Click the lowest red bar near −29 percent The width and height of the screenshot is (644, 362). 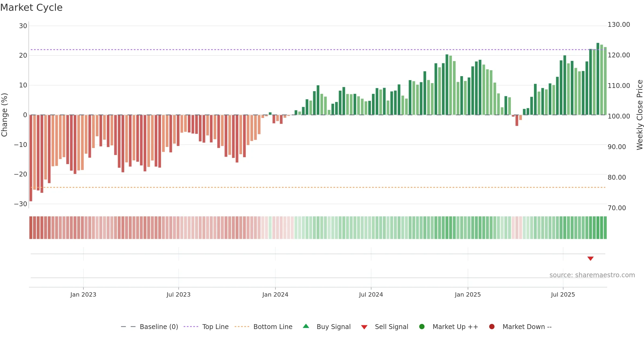[x=31, y=158]
